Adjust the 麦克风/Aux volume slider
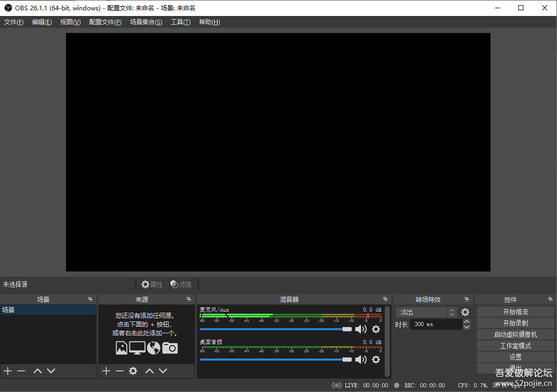The height and width of the screenshot is (392, 557). (x=275, y=329)
